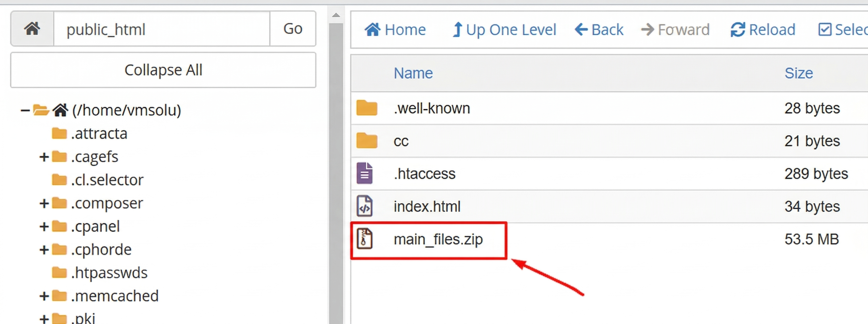Click the index.html file name
868x324 pixels.
click(427, 206)
